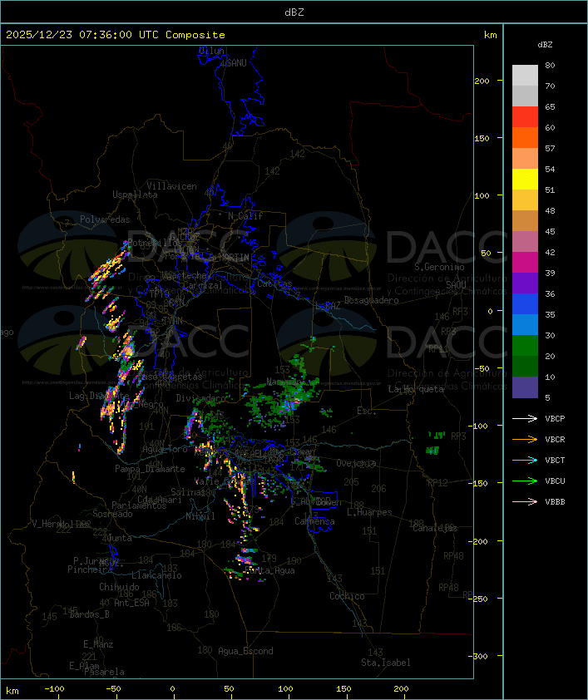Viewport: 588px width, 700px height.
Task: Select the royal blue 35-36 dBZ swatch
Action: tap(525, 303)
